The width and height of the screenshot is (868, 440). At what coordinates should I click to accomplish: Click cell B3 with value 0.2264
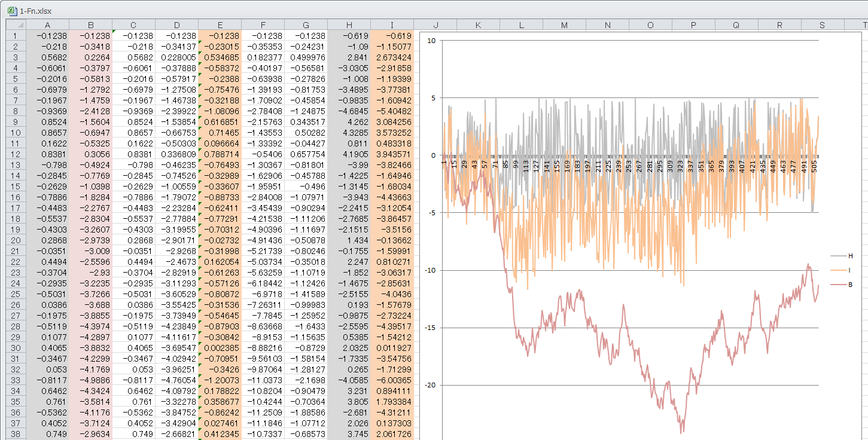click(90, 57)
